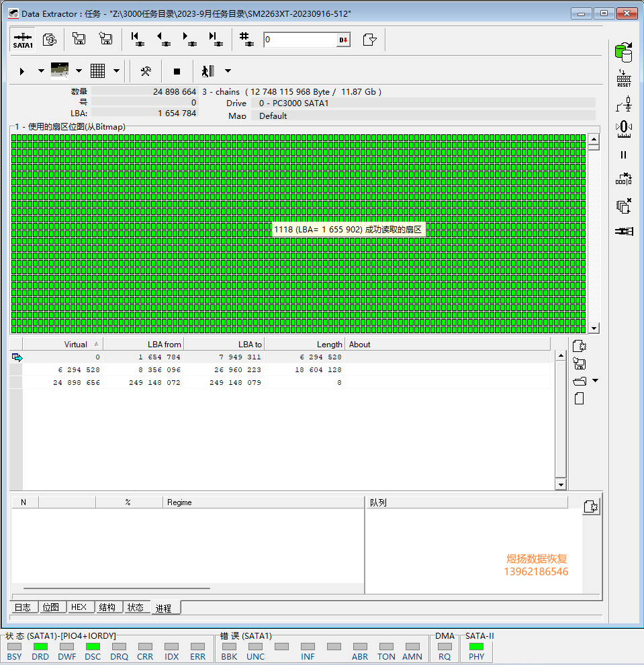Click the refresh task icon beside SATA1
This screenshot has height=665, width=644.
50,40
